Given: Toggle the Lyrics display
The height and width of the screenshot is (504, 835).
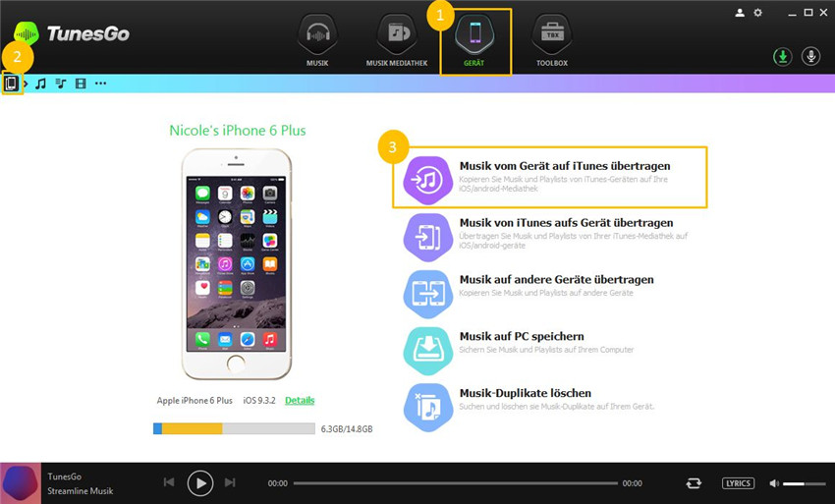Looking at the screenshot, I should pyautogui.click(x=738, y=483).
